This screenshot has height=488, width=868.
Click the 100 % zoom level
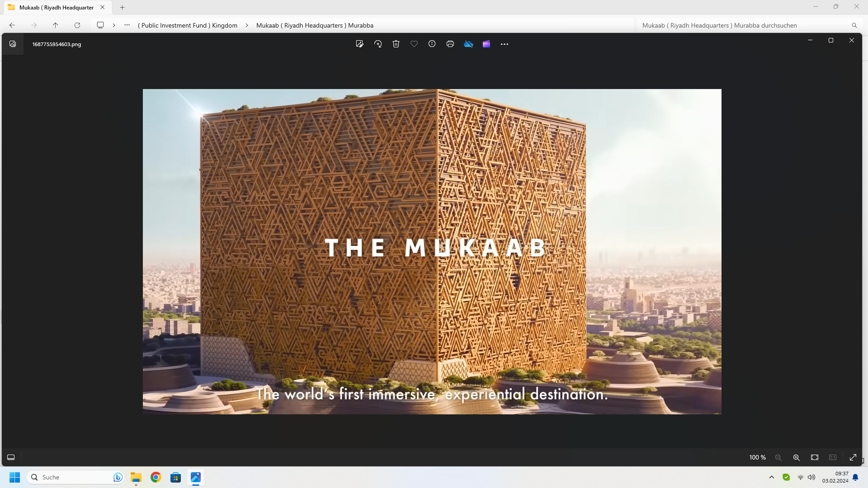pyautogui.click(x=758, y=457)
